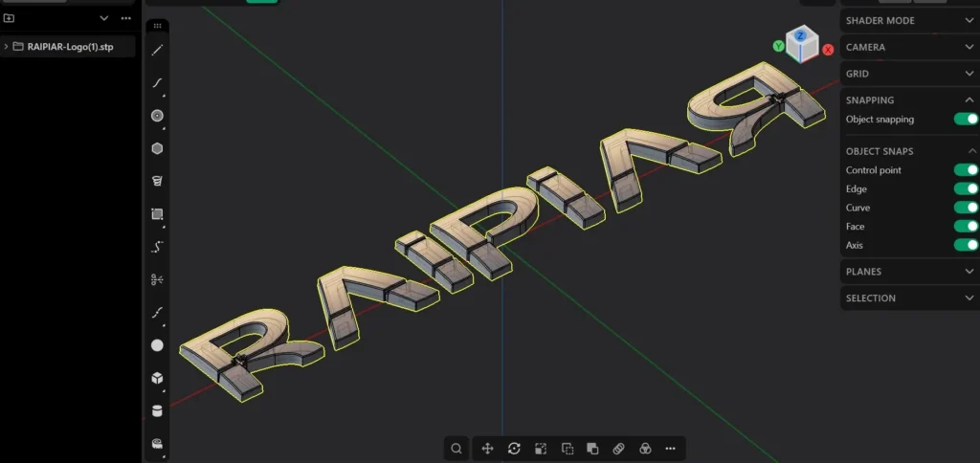Viewport: 980px width, 463px height.
Task: Select the Box cube tool
Action: point(158,378)
